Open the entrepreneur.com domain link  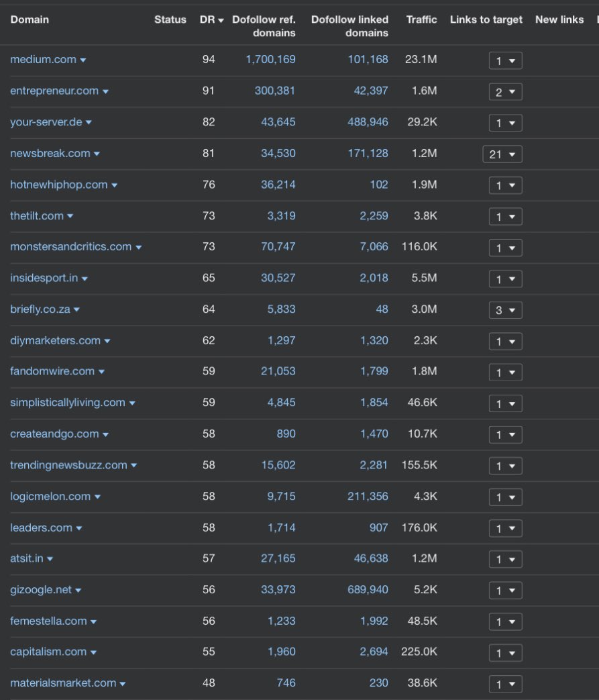pyautogui.click(x=54, y=91)
